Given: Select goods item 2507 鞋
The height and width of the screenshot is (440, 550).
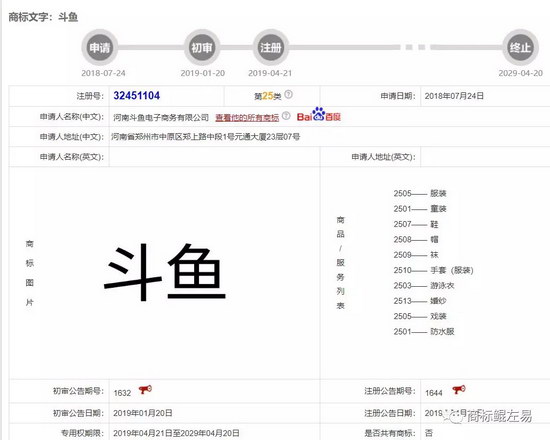Looking at the screenshot, I should [416, 224].
